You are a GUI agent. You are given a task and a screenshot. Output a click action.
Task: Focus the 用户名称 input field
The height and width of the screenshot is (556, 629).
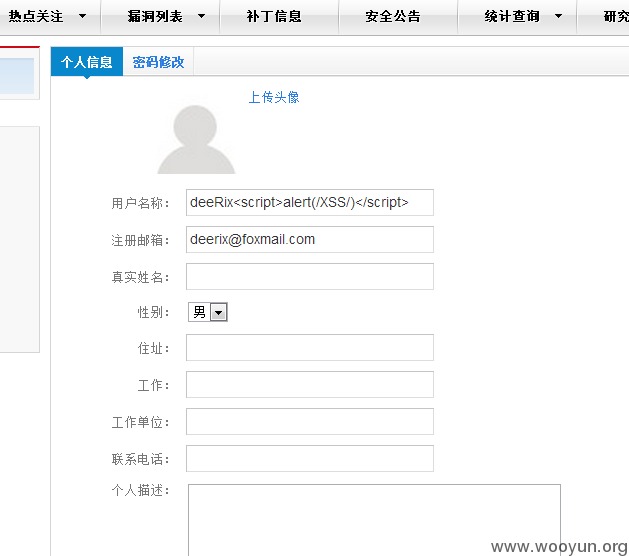coord(310,203)
